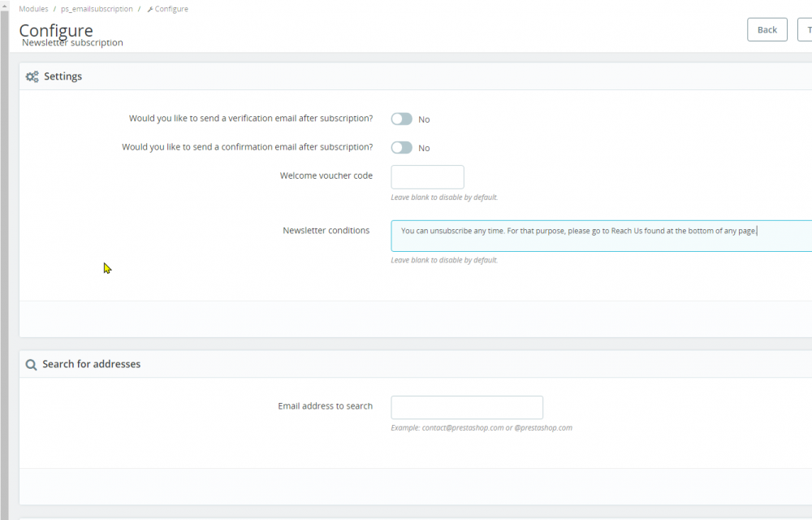Click the 'Search for addresses' heading text

pos(91,364)
